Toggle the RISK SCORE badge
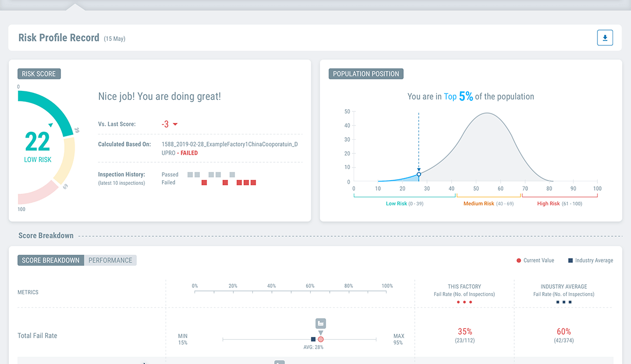The image size is (631, 364). [x=39, y=74]
